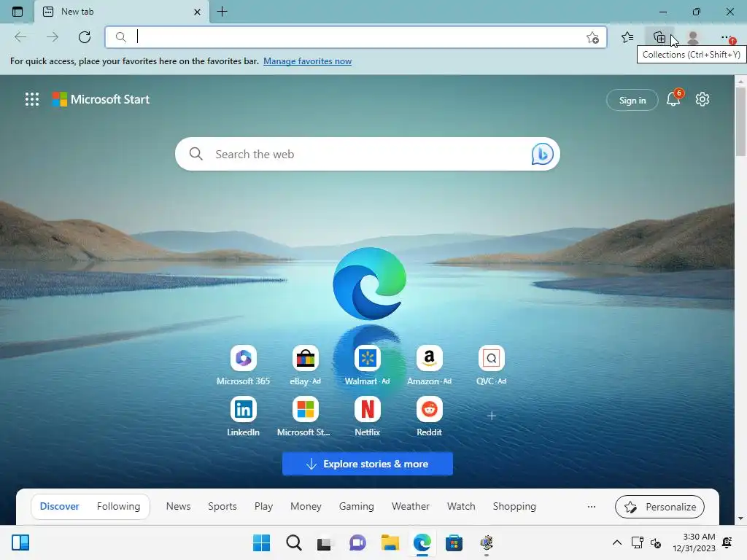Open page settings gear icon
The image size is (747, 560).
(x=703, y=99)
